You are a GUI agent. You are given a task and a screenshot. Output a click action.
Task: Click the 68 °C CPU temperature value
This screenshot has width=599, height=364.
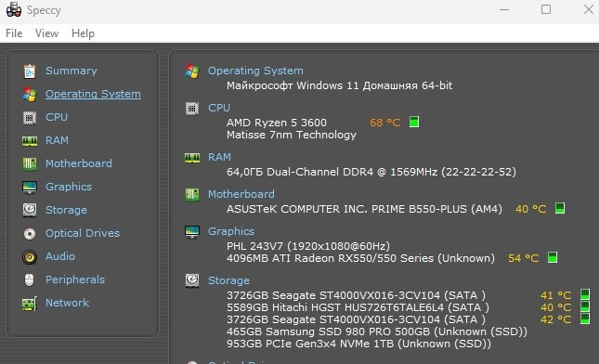pos(384,123)
